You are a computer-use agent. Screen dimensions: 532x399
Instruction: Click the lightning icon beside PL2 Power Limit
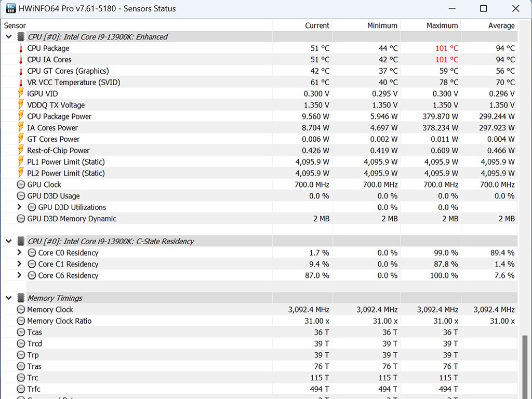coord(21,173)
